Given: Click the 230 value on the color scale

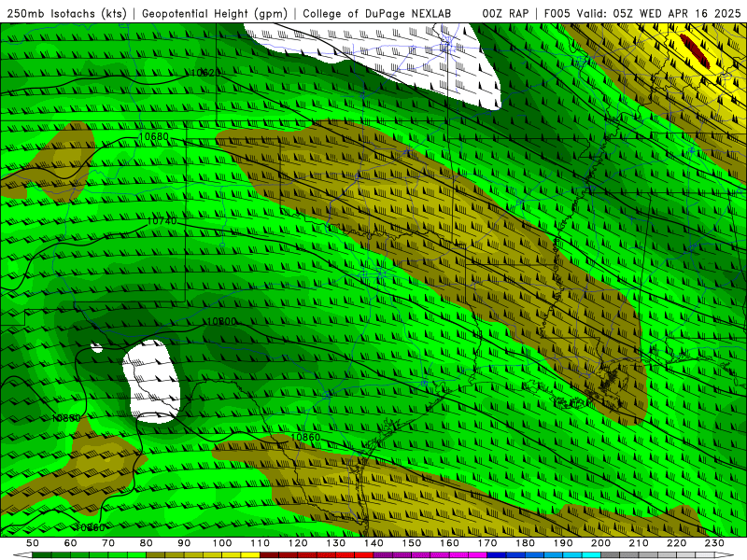Looking at the screenshot, I should [x=714, y=543].
